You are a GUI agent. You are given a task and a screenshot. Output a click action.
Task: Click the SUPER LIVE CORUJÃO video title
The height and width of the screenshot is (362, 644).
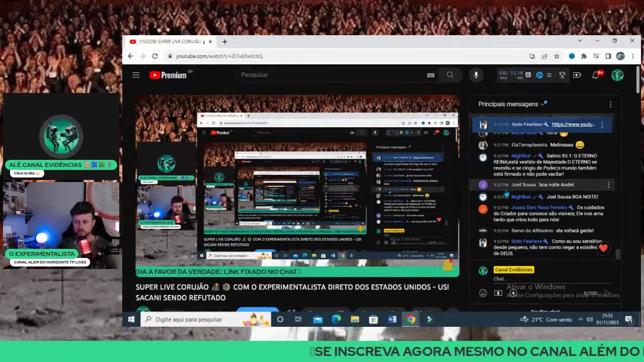point(292,292)
